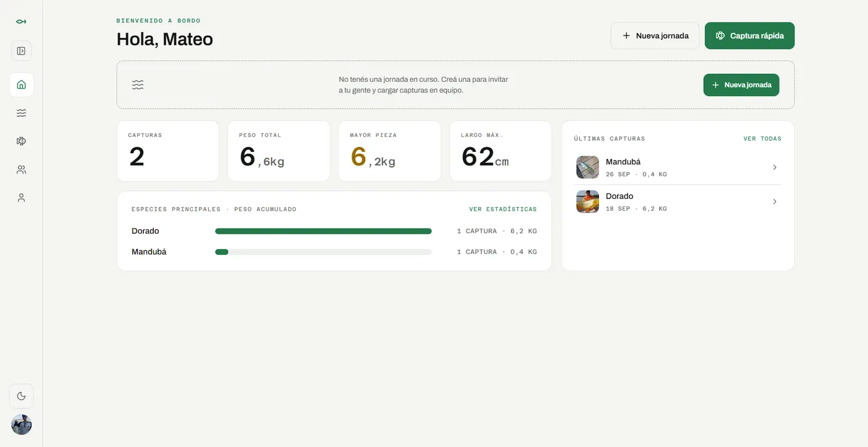Click the Mandubá weight progress bar

323,252
